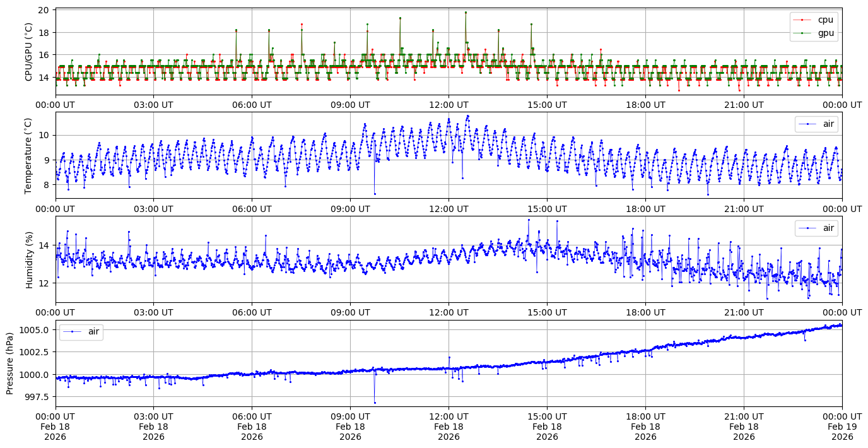Click the CPU/GPU (°C) y-axis label
This screenshot has height=448, width=868.
click(x=28, y=51)
